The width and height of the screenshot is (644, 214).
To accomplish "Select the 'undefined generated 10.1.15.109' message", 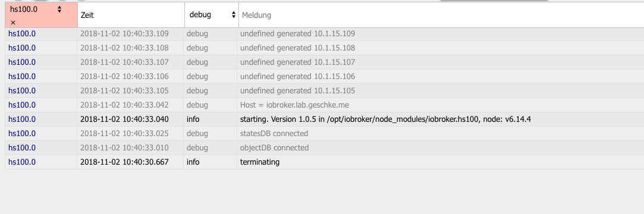I will (297, 34).
